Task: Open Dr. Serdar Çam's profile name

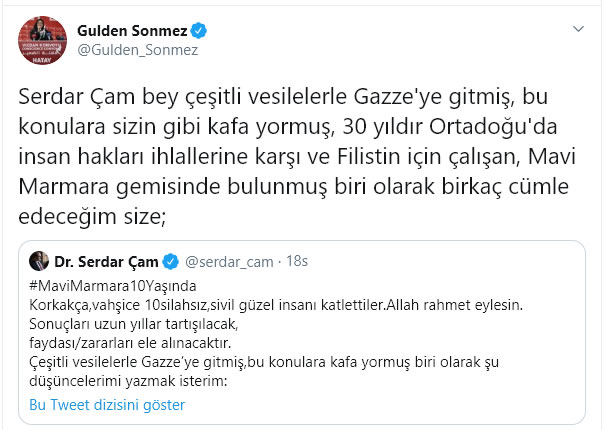Action: (106, 262)
